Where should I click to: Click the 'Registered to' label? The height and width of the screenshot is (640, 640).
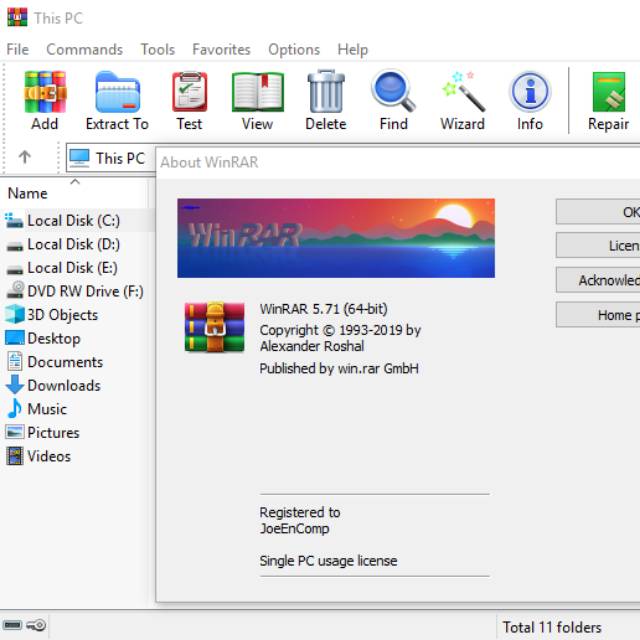coord(300,512)
